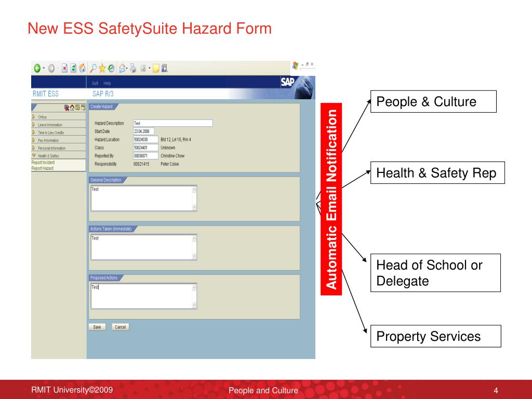The height and width of the screenshot is (399, 532).
Task: Click the Start Date input field
Action: tap(143, 131)
